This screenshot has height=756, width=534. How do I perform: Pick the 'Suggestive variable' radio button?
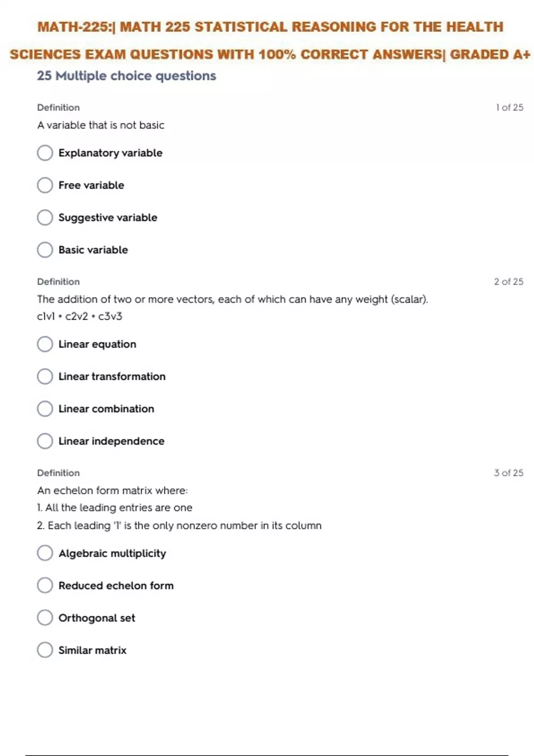[x=45, y=217]
